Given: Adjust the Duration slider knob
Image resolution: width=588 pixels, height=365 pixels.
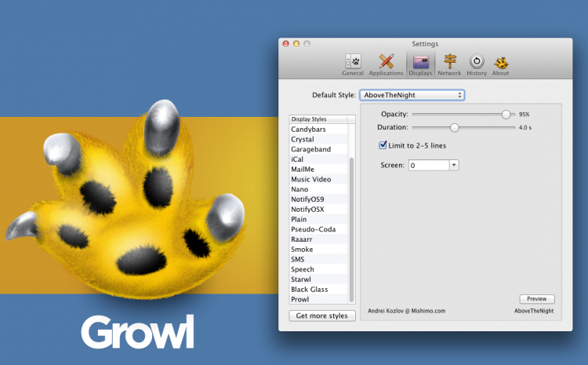Looking at the screenshot, I should [454, 128].
